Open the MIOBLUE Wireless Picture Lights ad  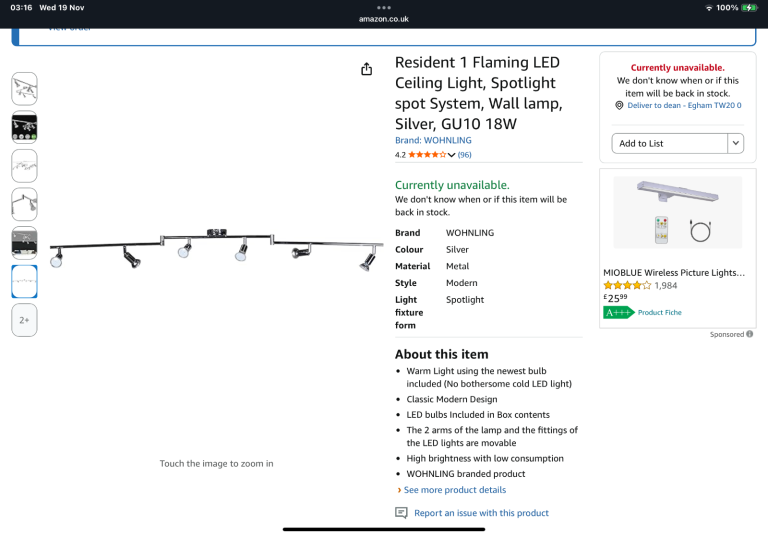(674, 272)
